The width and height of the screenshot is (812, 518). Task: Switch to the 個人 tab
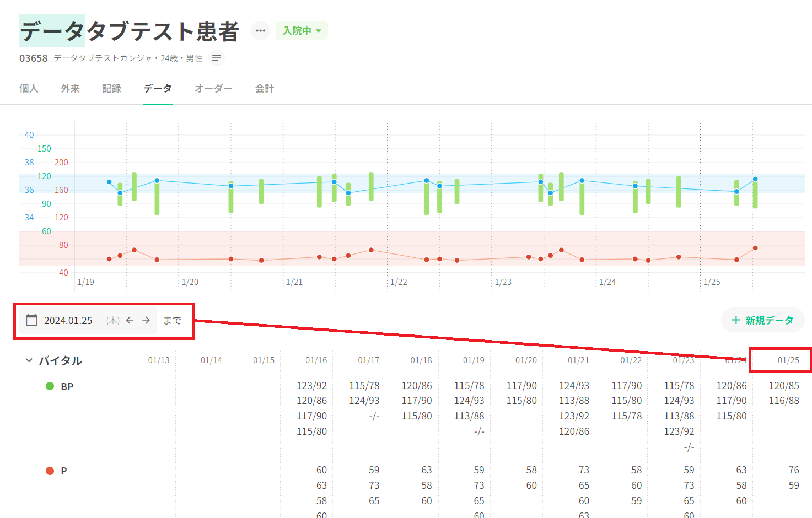pyautogui.click(x=29, y=89)
